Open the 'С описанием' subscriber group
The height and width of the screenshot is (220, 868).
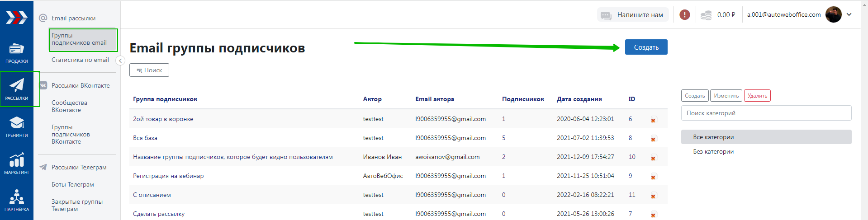[x=152, y=195]
